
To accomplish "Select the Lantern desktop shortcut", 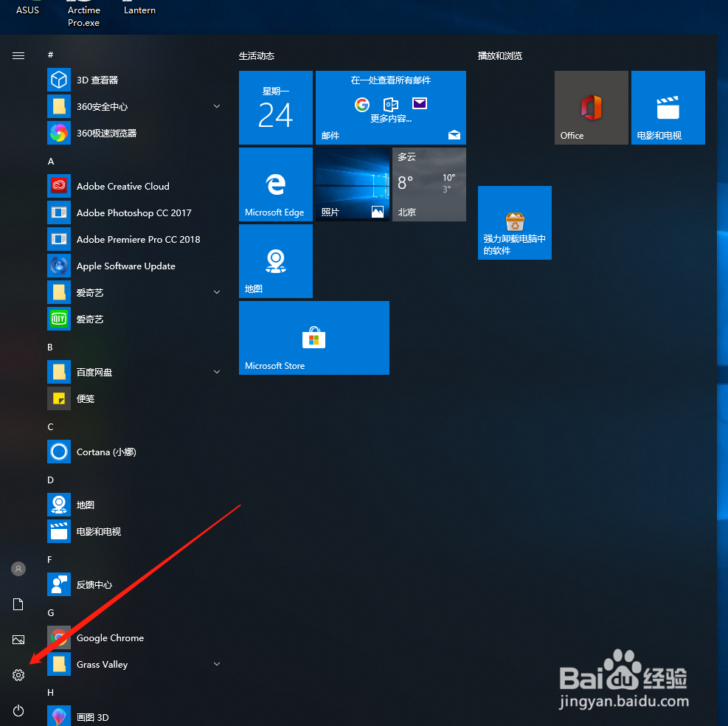I will tap(139, 10).
